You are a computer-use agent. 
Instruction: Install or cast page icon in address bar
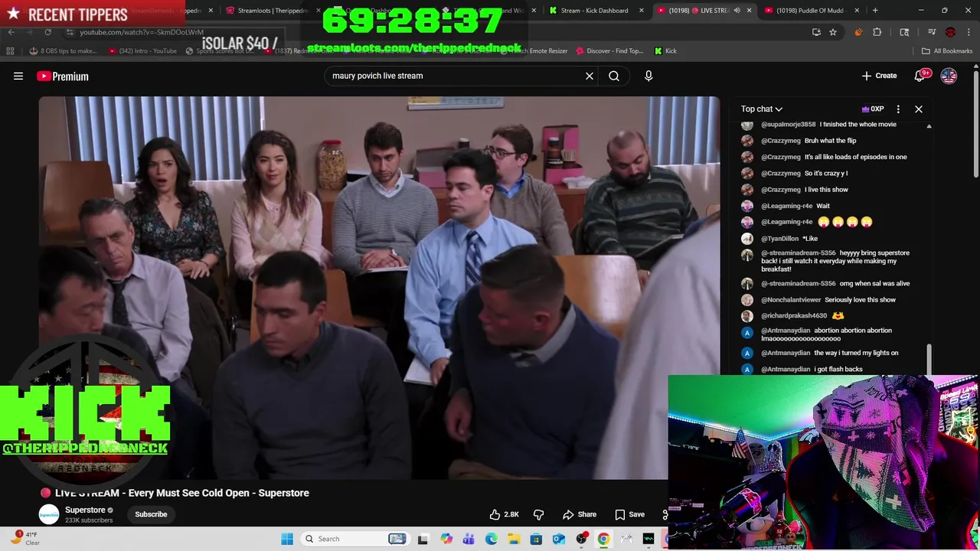pos(816,32)
